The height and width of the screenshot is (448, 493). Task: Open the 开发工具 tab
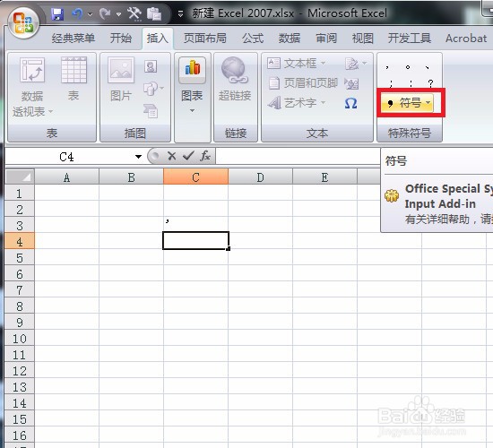pyautogui.click(x=410, y=38)
